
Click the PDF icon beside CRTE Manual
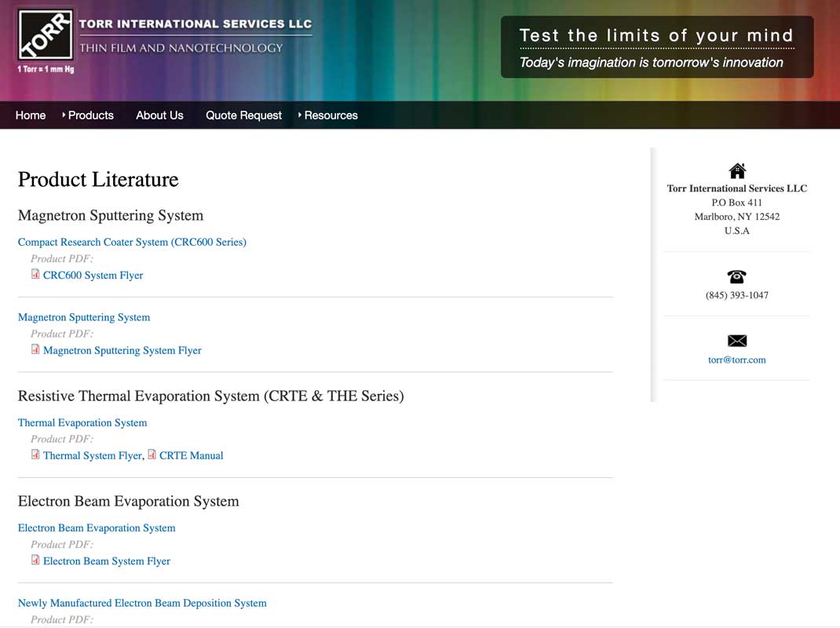154,454
